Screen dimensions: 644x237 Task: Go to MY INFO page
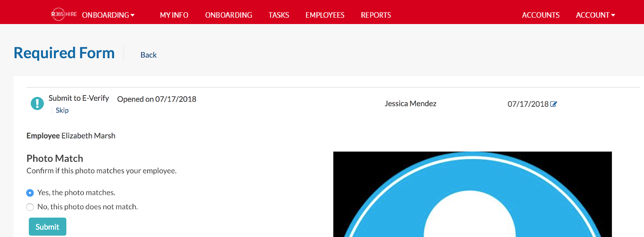pyautogui.click(x=174, y=15)
